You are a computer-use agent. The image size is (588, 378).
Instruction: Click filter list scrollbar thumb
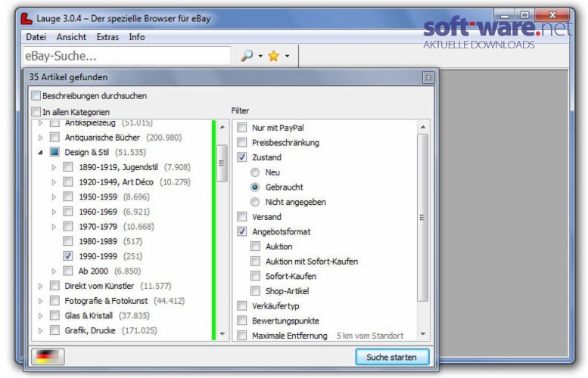tap(422, 218)
